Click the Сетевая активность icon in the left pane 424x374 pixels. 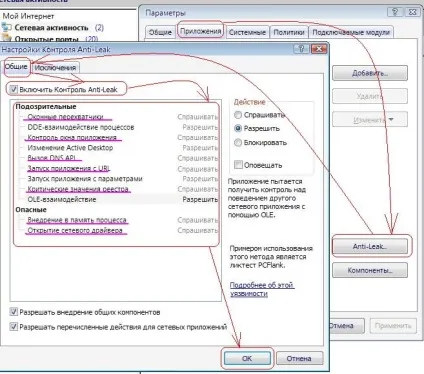point(7,27)
